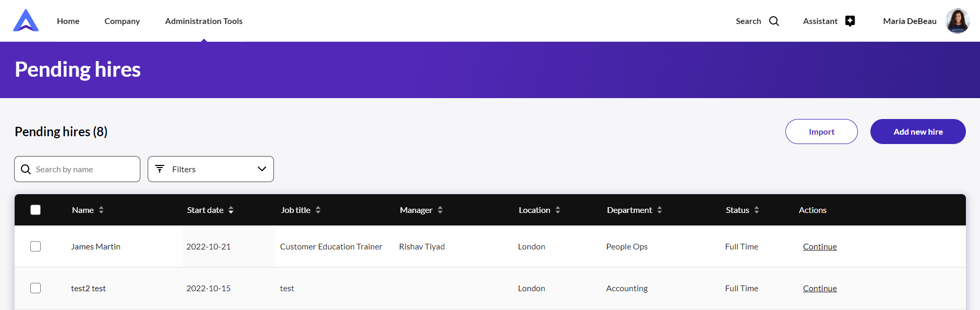Open the Assistant chat icon
Screen dimensions: 980x310
click(x=850, y=21)
